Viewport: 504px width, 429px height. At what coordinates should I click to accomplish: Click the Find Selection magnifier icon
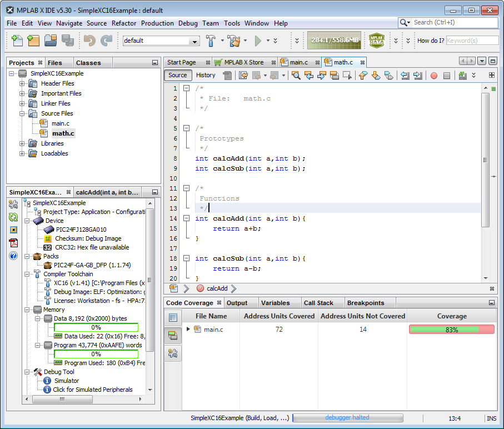pos(296,75)
